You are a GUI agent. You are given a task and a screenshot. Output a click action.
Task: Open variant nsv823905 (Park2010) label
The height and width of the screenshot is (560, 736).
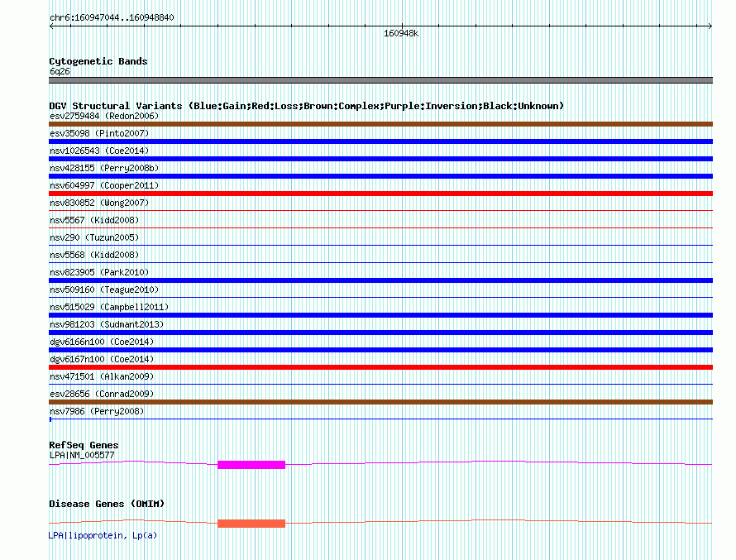click(x=99, y=272)
